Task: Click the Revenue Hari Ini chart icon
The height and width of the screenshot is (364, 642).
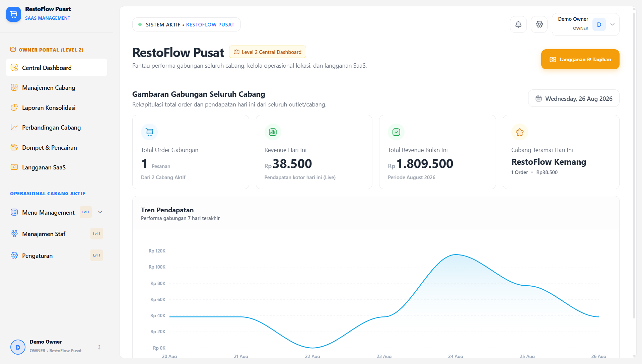Action: tap(273, 132)
